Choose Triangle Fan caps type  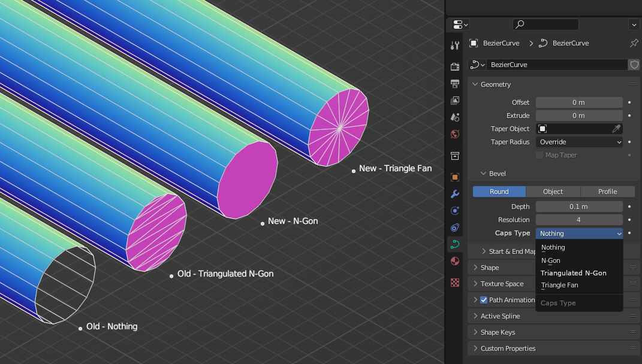(579, 285)
